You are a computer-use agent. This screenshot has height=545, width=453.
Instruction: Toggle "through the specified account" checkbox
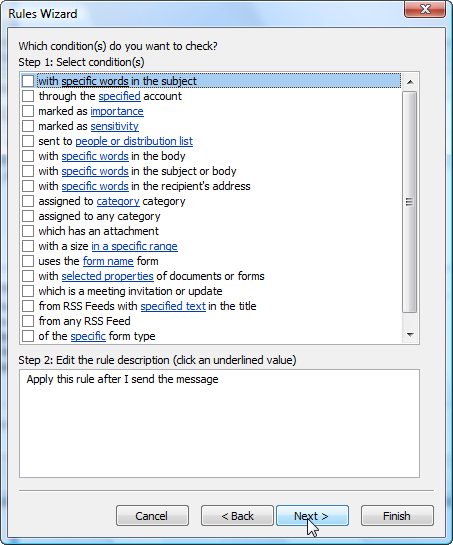click(28, 96)
